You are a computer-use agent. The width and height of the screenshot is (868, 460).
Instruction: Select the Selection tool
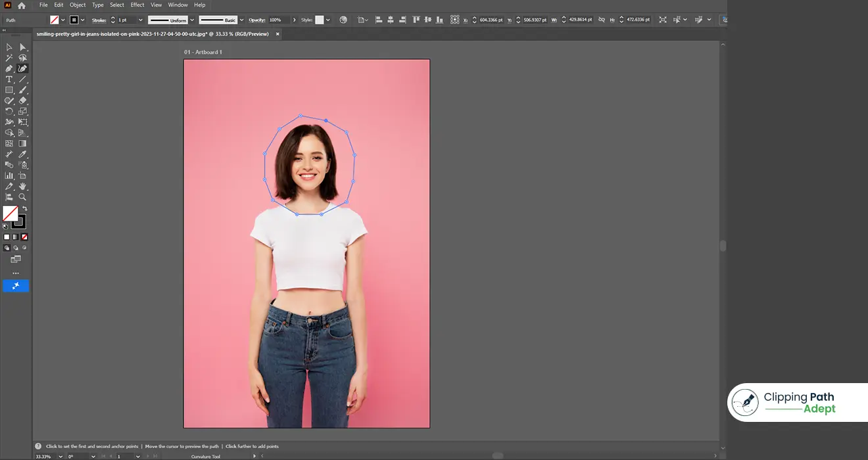tap(9, 47)
